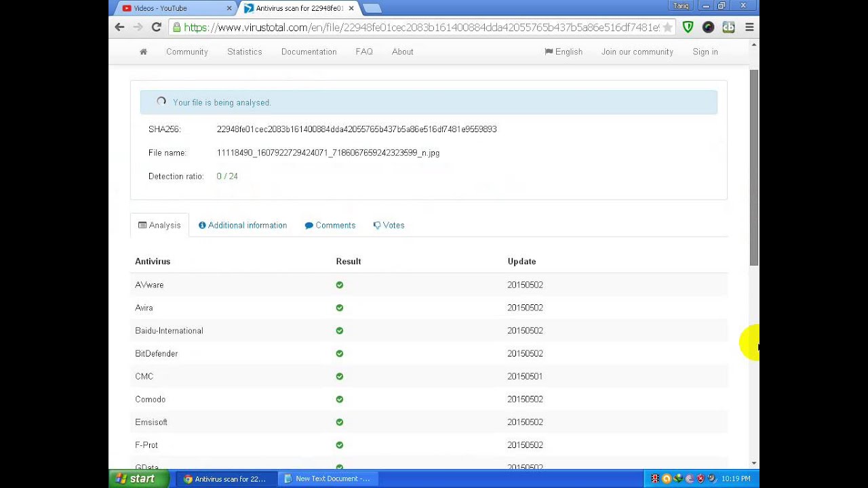Click the film strip tray icon

coord(655,479)
